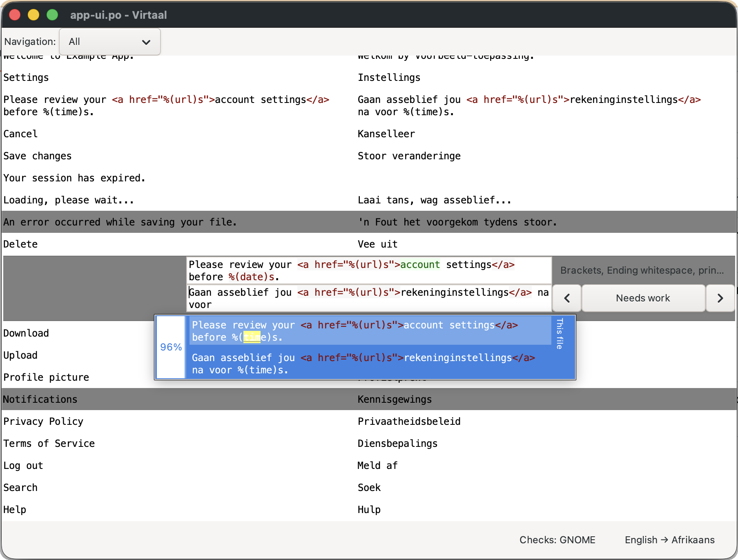Open the Navigation mode dropdown
The height and width of the screenshot is (560, 738).
click(110, 42)
